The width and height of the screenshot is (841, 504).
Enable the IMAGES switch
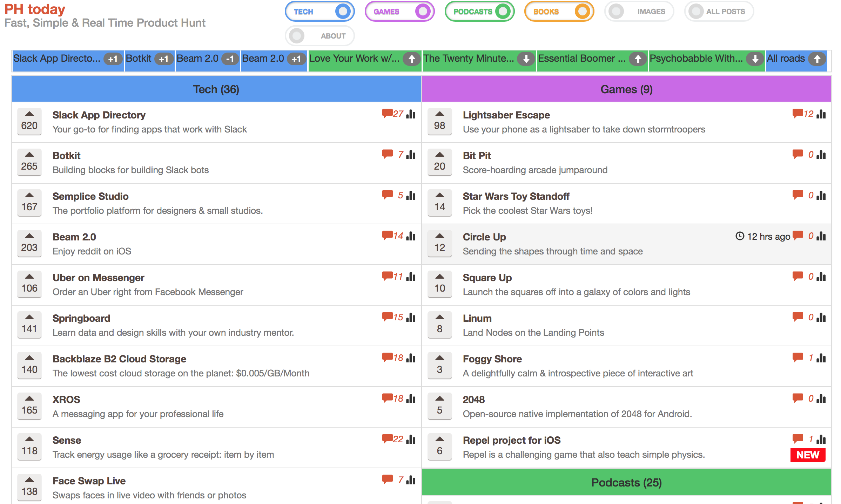[639, 12]
